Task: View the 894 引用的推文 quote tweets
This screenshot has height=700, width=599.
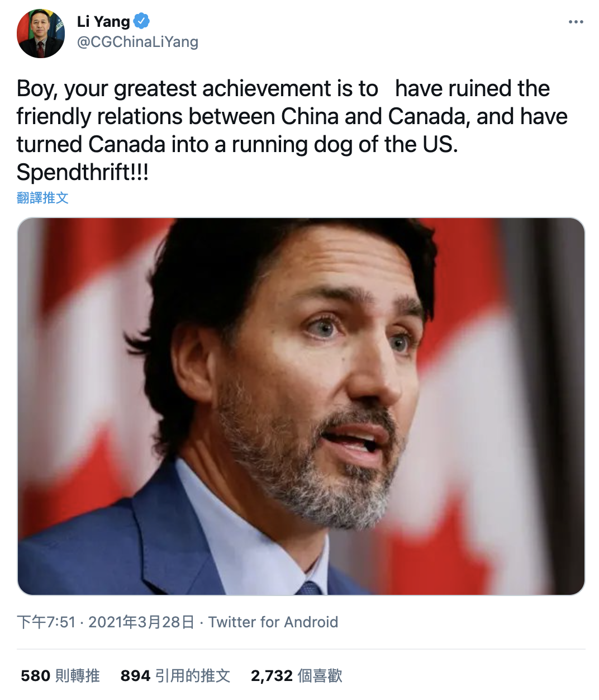Action: click(175, 676)
